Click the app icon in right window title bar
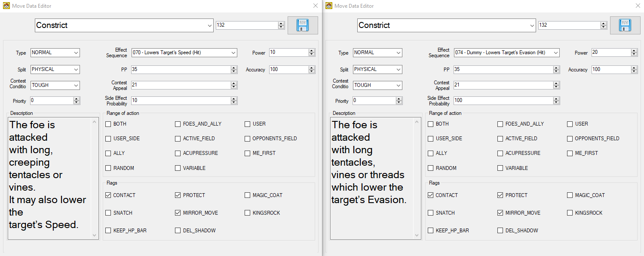This screenshot has height=256, width=644. point(329,6)
